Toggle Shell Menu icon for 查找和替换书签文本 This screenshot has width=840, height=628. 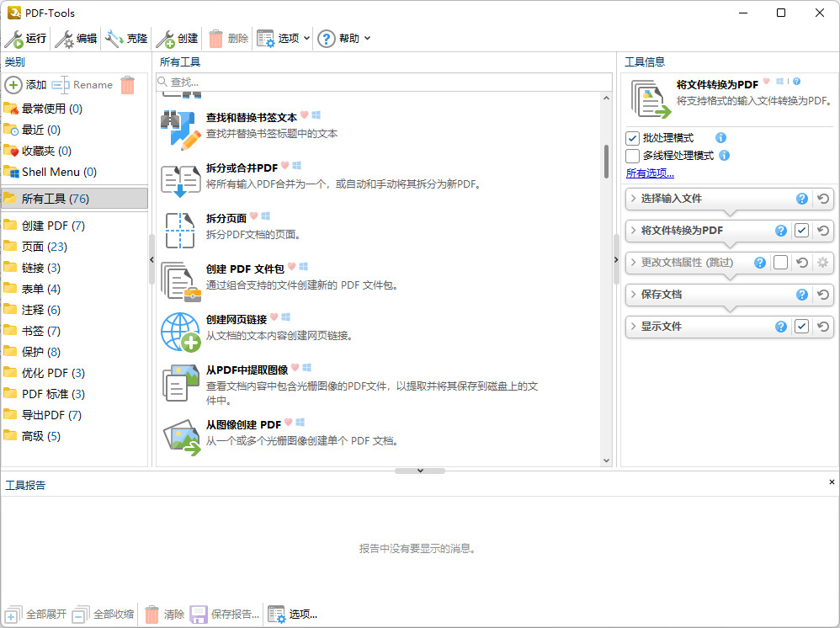pos(316,114)
